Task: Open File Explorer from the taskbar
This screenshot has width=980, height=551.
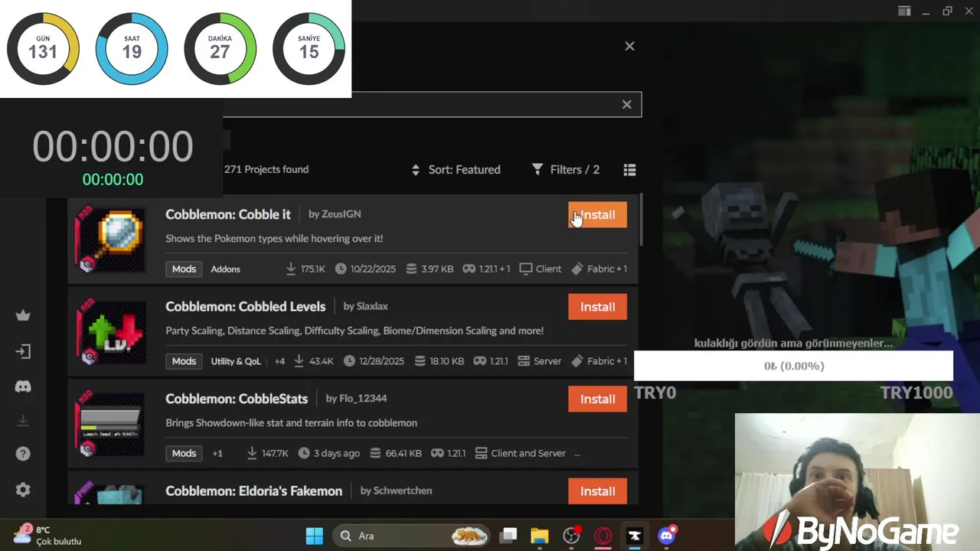Action: pos(540,536)
